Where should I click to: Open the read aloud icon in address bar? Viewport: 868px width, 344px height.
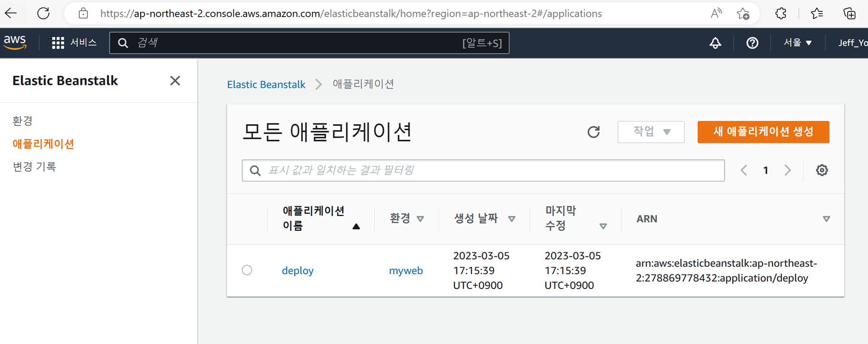click(716, 13)
